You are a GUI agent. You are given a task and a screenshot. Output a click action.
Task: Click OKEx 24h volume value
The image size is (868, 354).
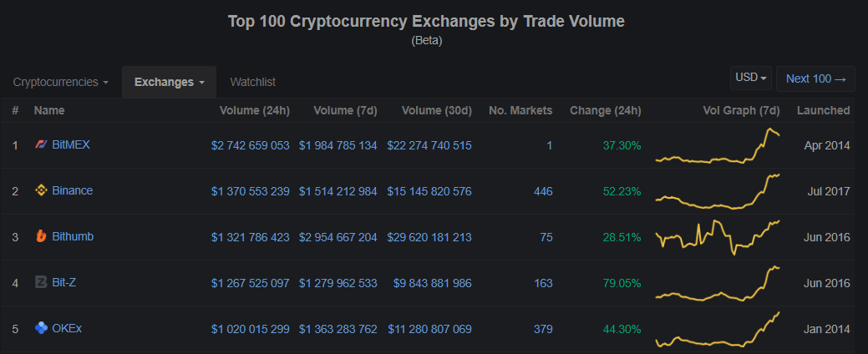coord(251,329)
